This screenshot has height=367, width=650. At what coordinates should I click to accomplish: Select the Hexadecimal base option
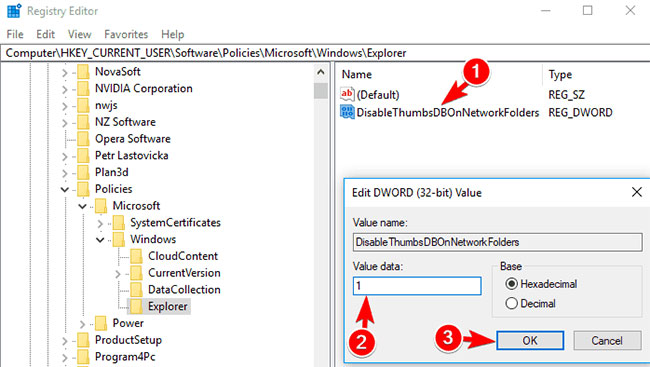(x=512, y=284)
